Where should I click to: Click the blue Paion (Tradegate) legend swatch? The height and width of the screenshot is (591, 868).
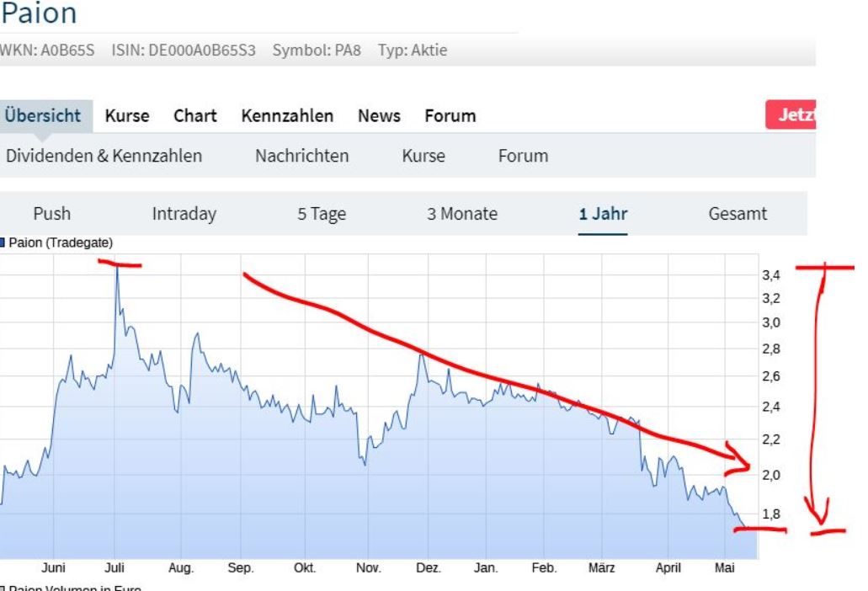click(x=3, y=243)
